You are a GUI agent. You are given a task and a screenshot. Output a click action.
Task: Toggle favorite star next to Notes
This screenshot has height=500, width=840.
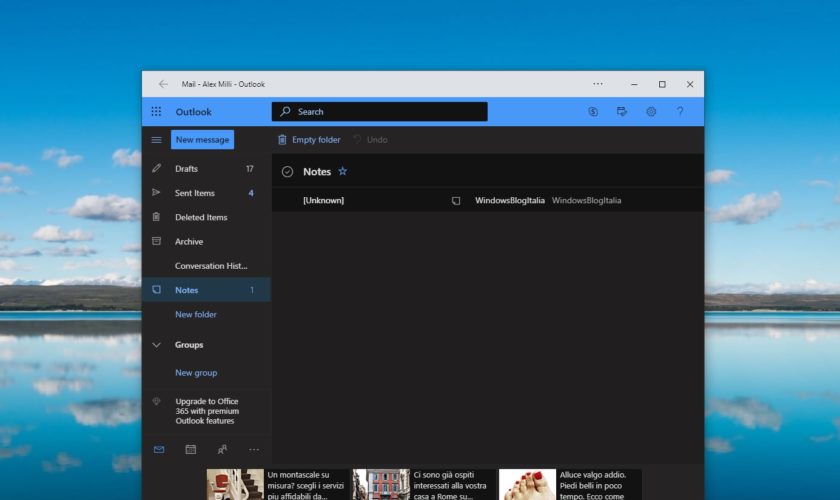tap(343, 171)
